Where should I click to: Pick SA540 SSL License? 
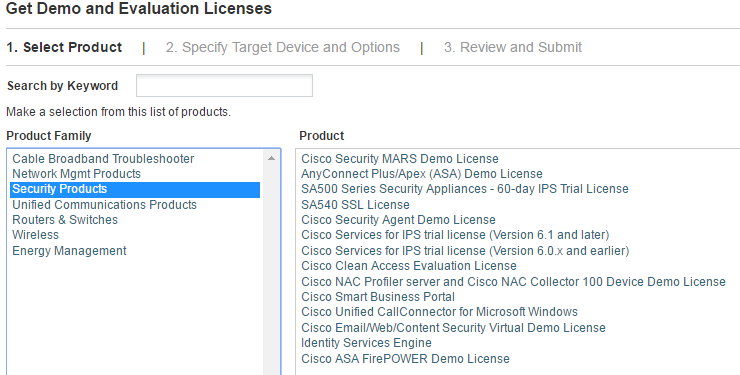click(x=355, y=205)
